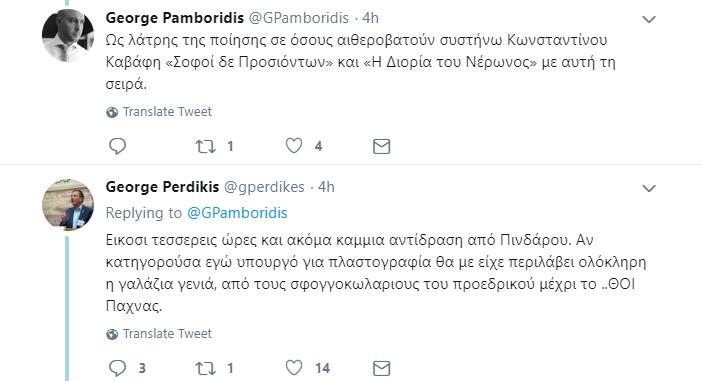Reply to George Perdikis's tweet
Screen dimensions: 701x381
(118, 368)
